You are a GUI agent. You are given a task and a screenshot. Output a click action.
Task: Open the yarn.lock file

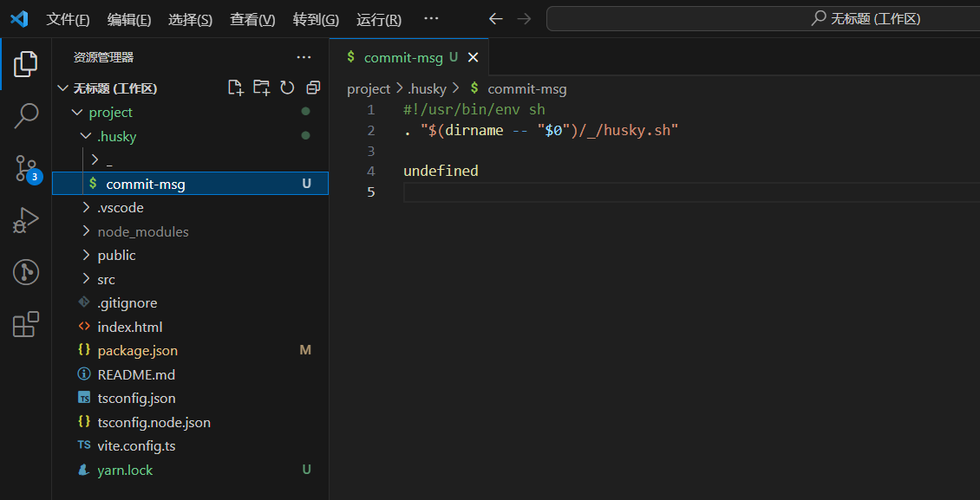190,470
